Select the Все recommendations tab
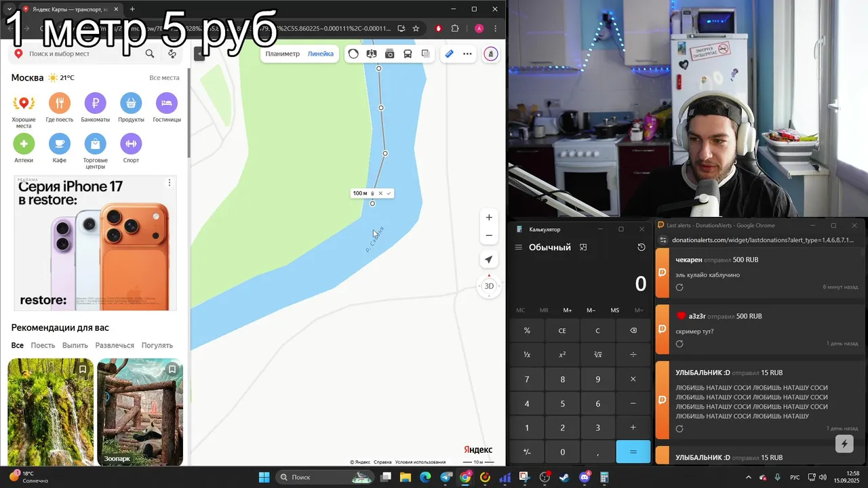Viewport: 868px width, 488px height. click(18, 345)
